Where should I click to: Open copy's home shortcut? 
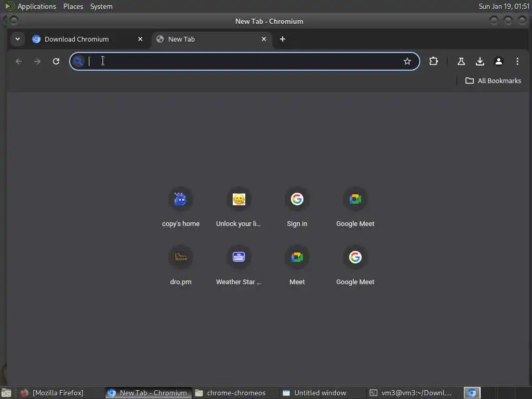(180, 208)
